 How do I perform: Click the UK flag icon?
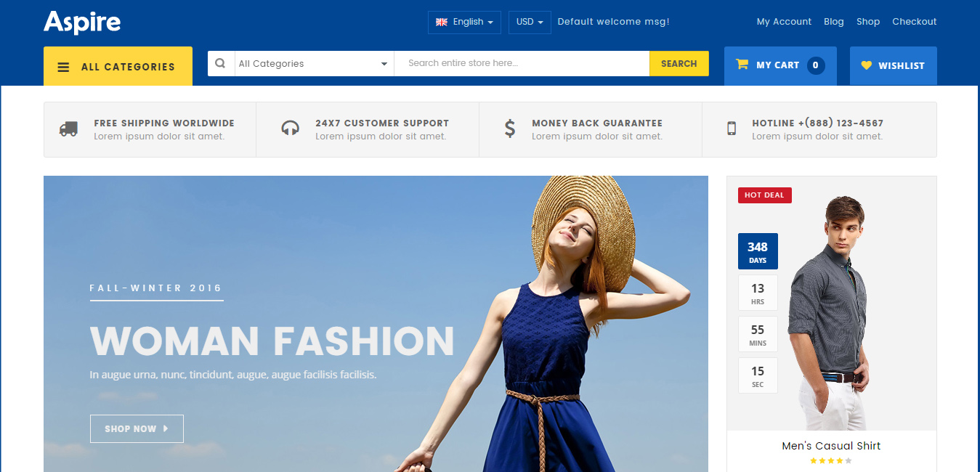click(x=442, y=22)
